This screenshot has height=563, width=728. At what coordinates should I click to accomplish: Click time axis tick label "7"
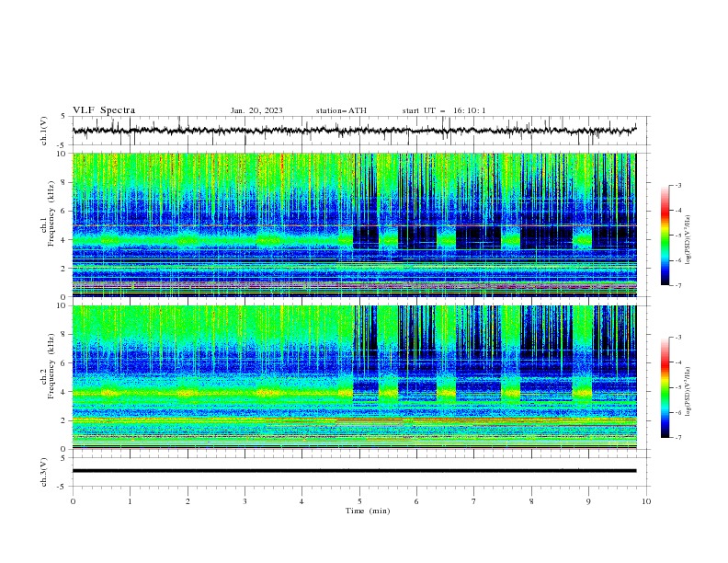474,501
